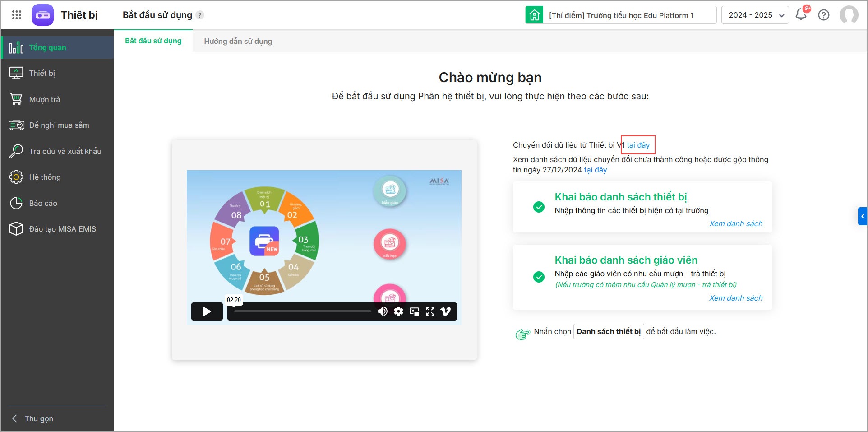Viewport: 868px width, 432px height.
Task: Mute the video volume speaker
Action: point(383,311)
